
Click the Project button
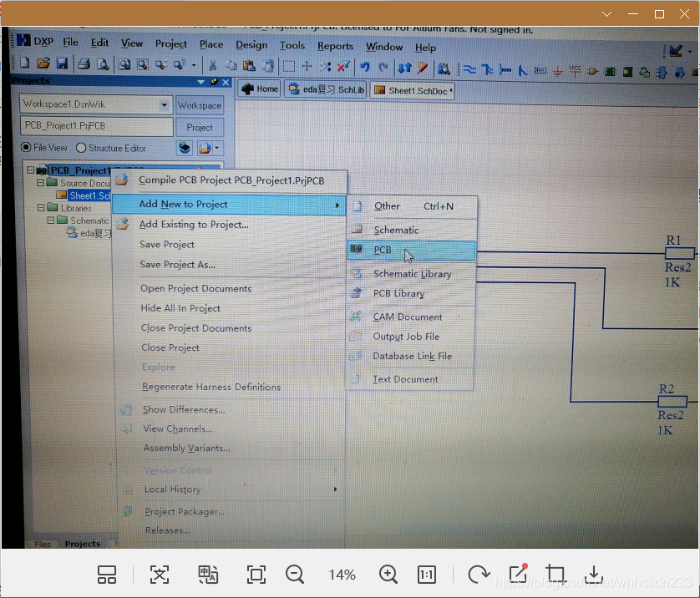[200, 128]
